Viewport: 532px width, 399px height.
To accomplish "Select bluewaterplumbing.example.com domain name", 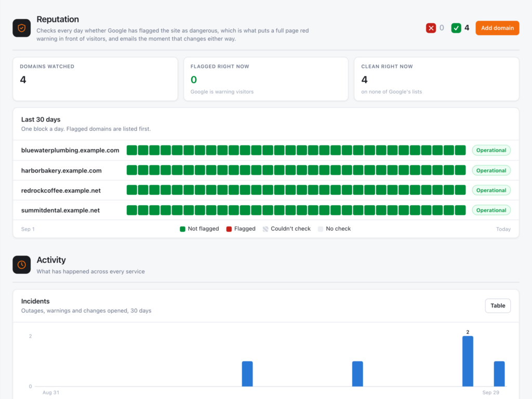I will (x=70, y=150).
